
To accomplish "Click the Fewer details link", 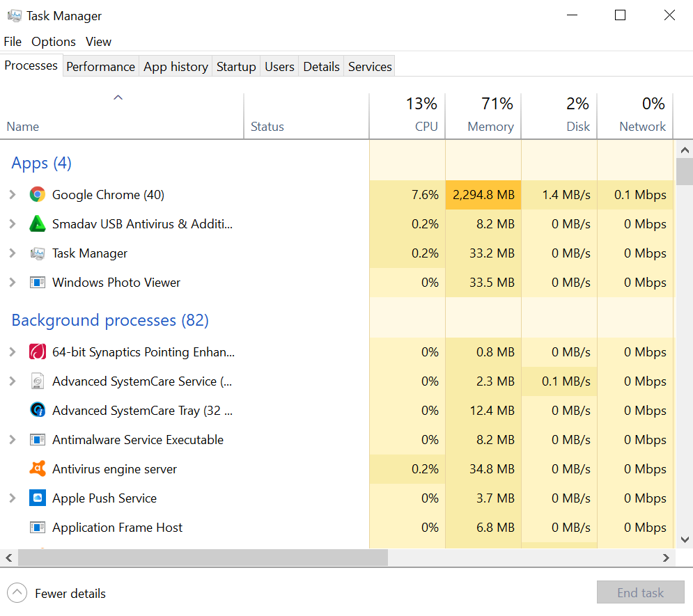I will click(70, 594).
